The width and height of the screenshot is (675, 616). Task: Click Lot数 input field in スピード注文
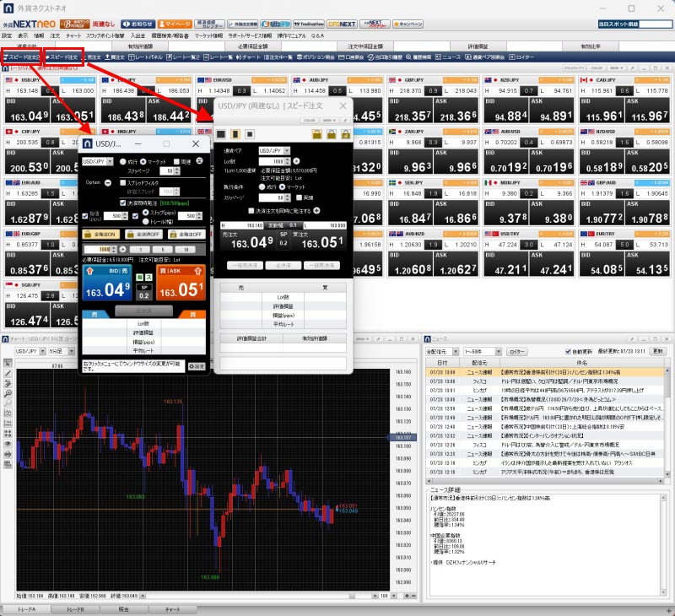(x=271, y=161)
